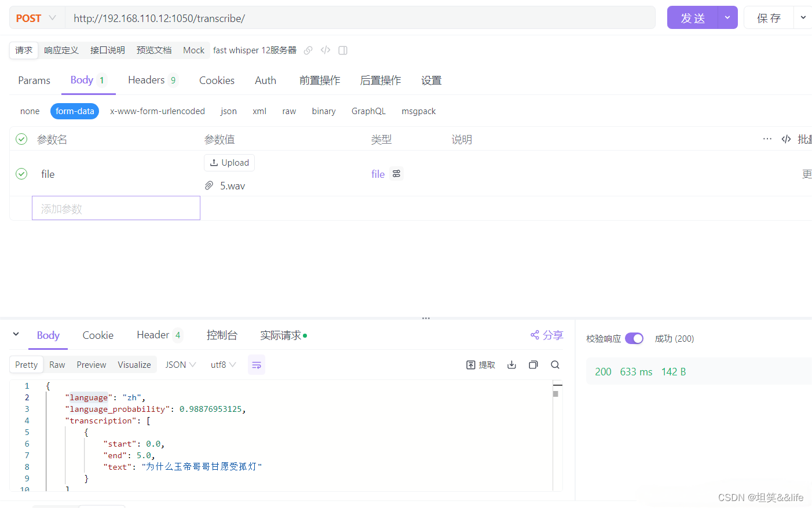
Task: Collapse the response panel chevron
Action: pyautogui.click(x=16, y=334)
